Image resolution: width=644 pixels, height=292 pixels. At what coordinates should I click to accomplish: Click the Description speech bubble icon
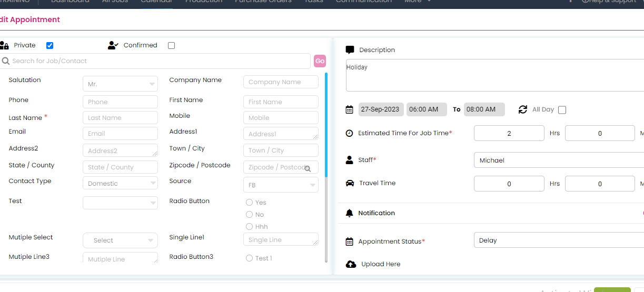click(x=350, y=50)
